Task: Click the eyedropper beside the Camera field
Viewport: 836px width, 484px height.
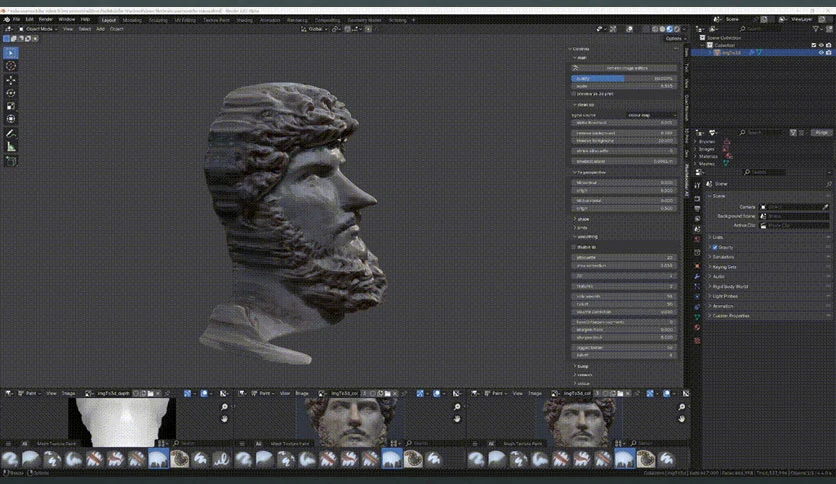Action: coord(826,207)
